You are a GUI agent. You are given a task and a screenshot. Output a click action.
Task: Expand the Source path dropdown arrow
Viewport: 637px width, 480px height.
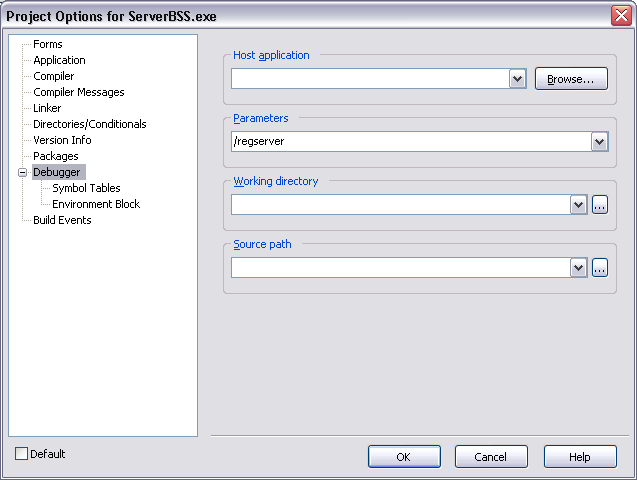[x=578, y=268]
